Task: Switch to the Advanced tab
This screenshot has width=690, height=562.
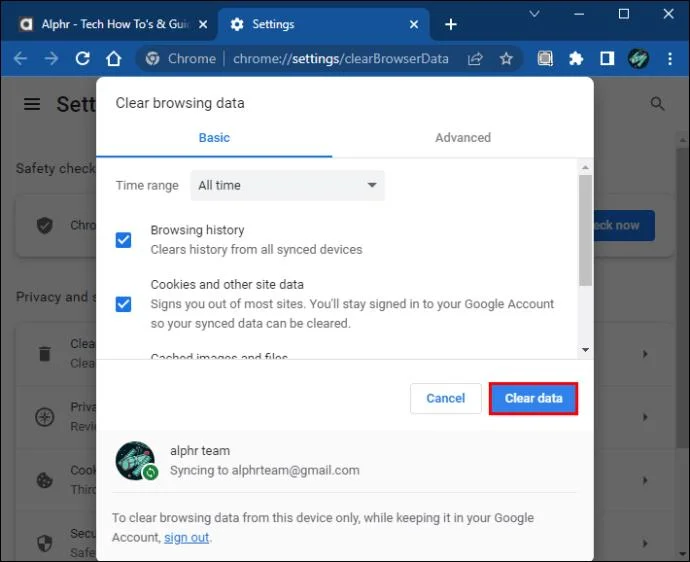Action: point(463,138)
